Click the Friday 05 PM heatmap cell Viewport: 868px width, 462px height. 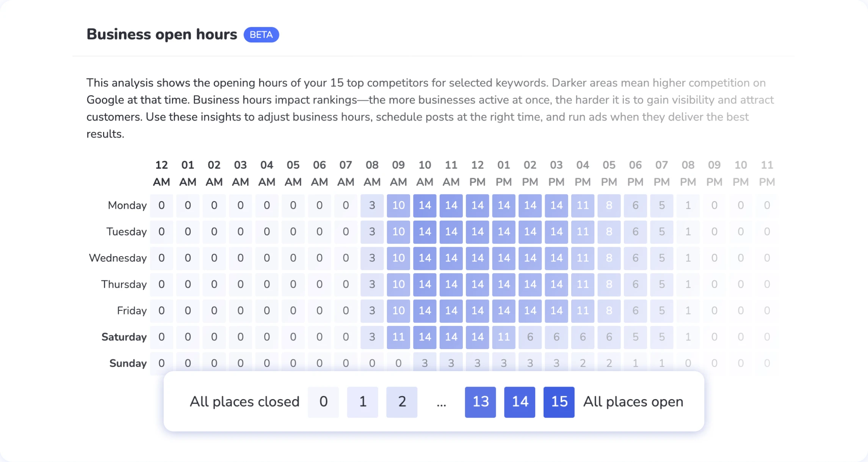(x=609, y=311)
